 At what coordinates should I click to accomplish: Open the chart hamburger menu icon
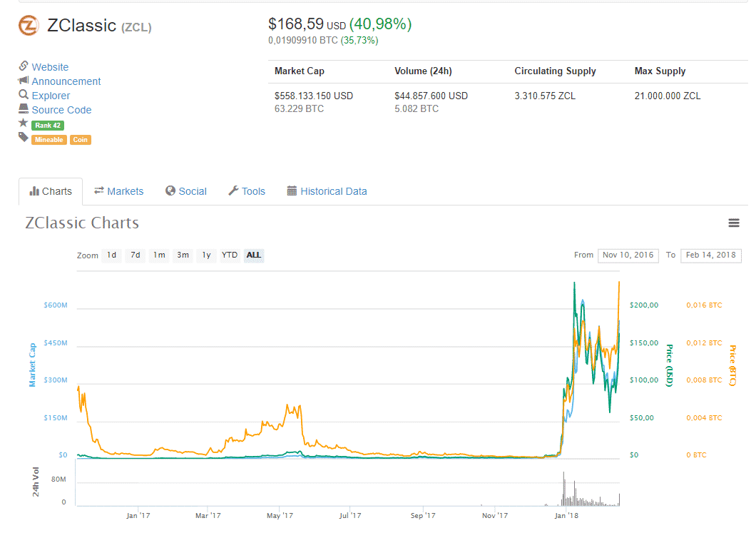(x=733, y=223)
